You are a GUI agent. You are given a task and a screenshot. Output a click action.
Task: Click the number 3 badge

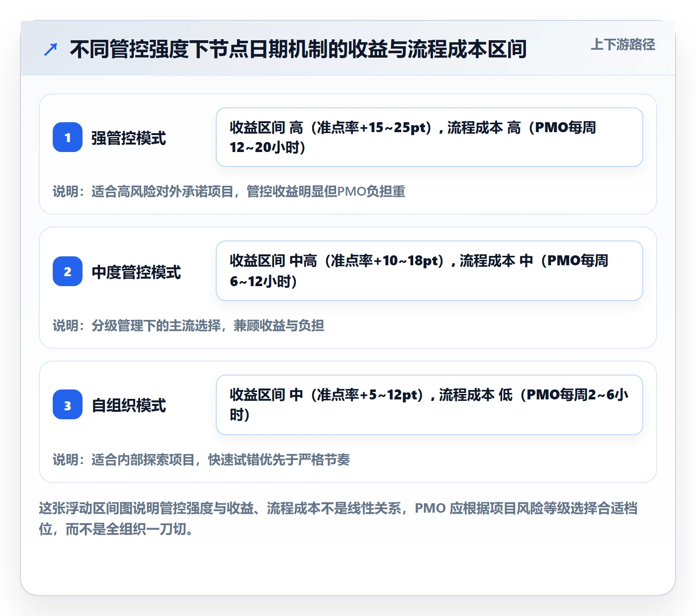[x=68, y=404]
